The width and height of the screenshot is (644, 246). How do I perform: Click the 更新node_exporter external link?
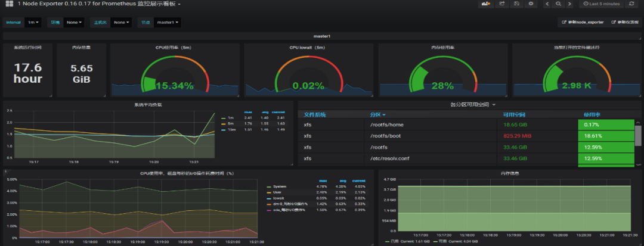pos(583,23)
